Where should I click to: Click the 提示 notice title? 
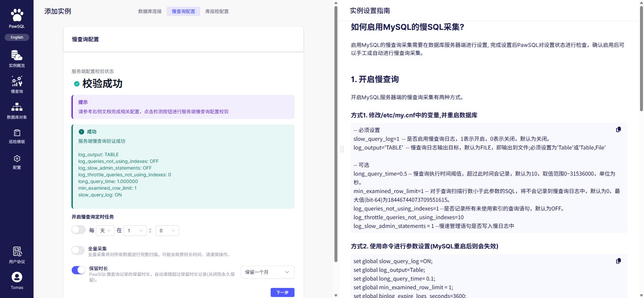point(83,102)
